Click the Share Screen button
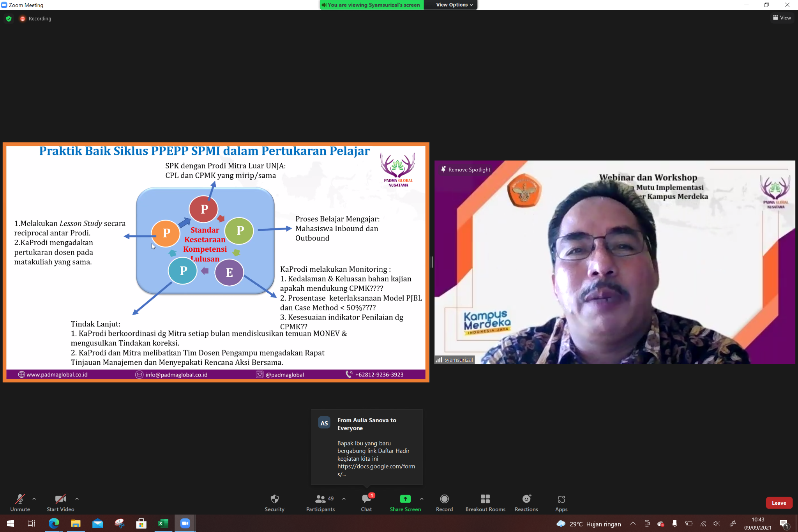 (x=405, y=503)
